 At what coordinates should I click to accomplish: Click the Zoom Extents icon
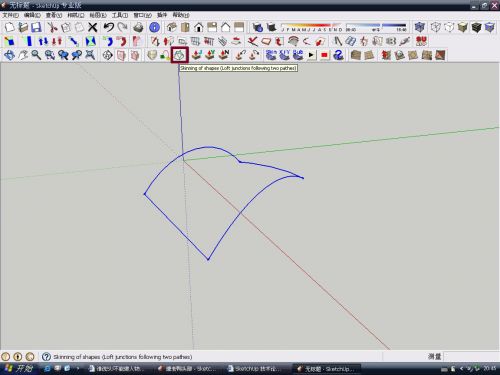coord(90,55)
